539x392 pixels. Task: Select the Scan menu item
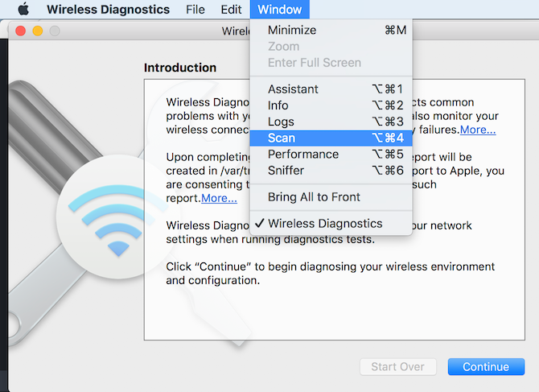pos(282,138)
